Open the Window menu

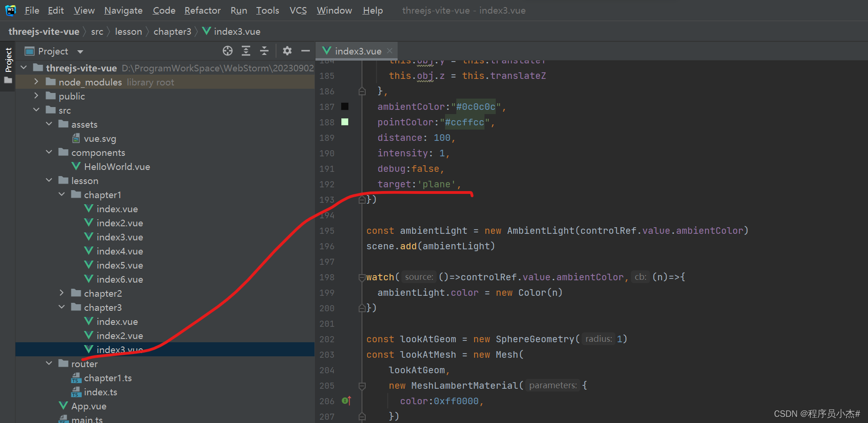pos(334,10)
